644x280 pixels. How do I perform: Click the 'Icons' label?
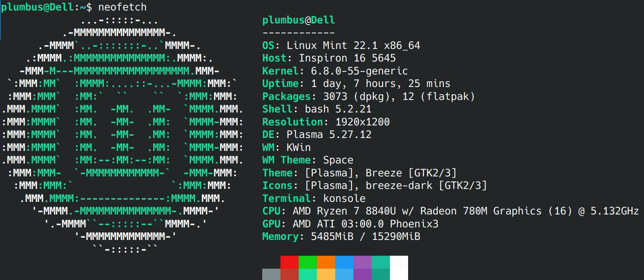[x=277, y=185]
